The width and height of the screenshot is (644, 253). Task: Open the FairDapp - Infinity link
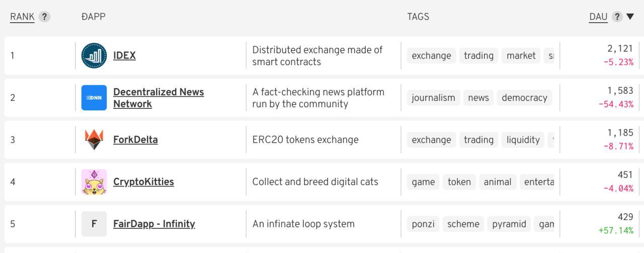[154, 224]
